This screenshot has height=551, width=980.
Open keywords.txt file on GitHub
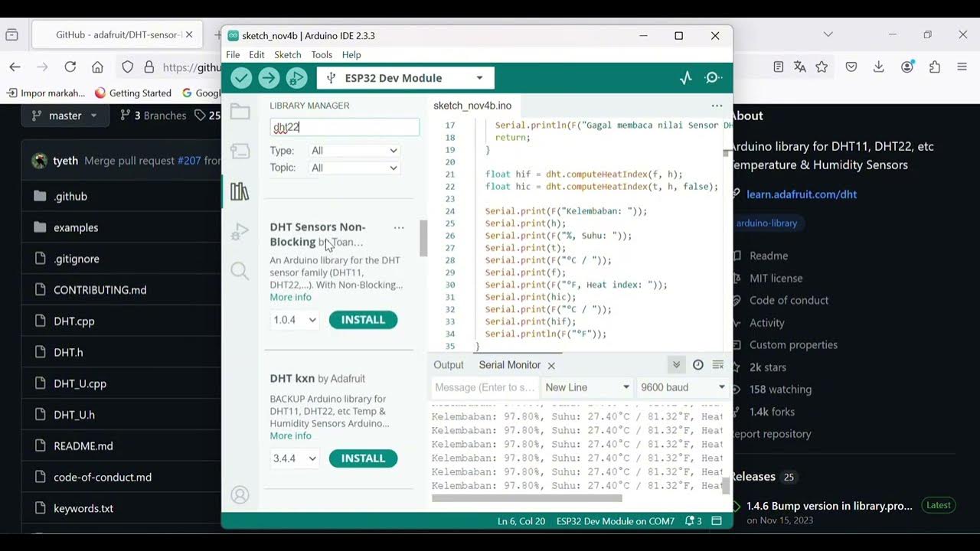83,508
